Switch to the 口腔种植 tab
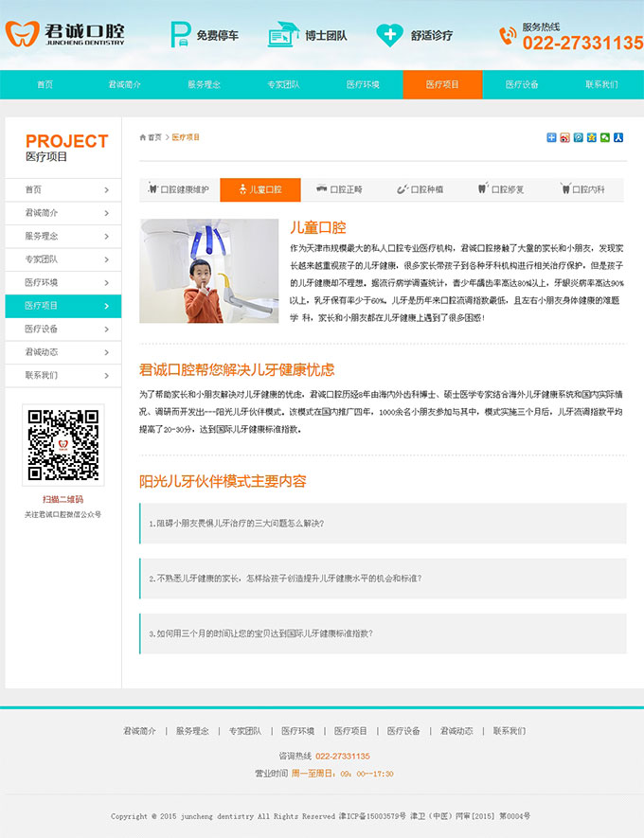This screenshot has height=838, width=644. click(x=422, y=189)
